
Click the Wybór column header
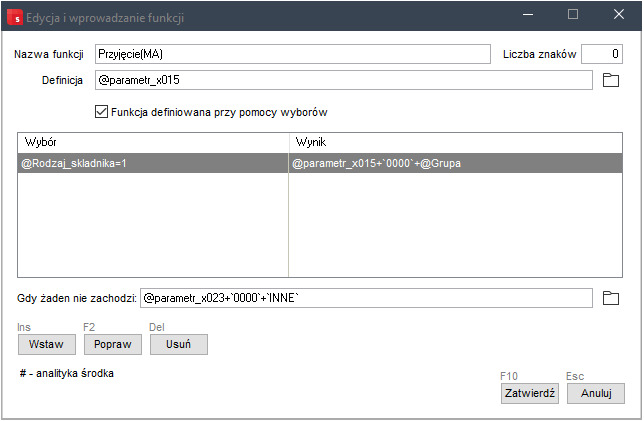153,143
